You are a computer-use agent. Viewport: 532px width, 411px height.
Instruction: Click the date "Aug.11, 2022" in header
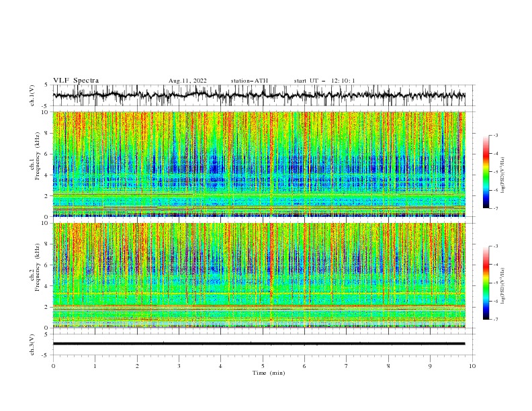point(187,81)
